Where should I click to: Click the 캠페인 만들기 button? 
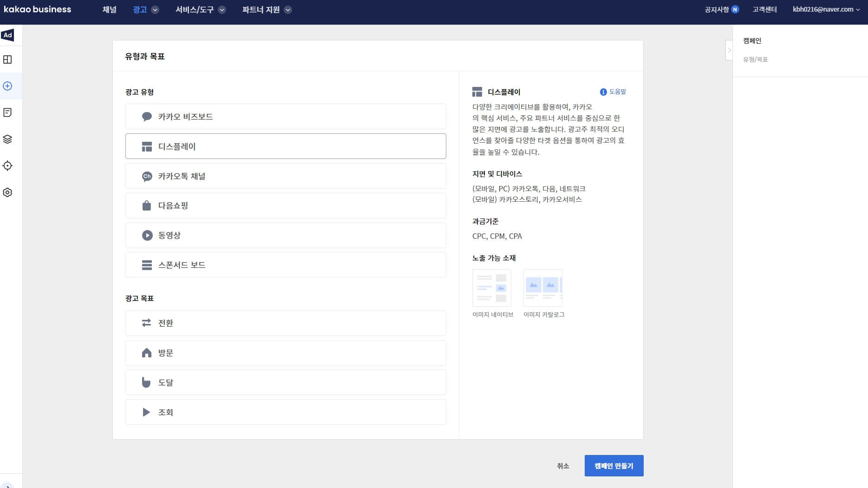[614, 466]
